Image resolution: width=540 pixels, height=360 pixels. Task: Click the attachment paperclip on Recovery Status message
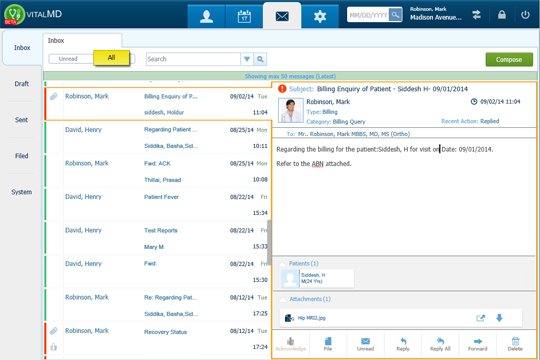53,331
